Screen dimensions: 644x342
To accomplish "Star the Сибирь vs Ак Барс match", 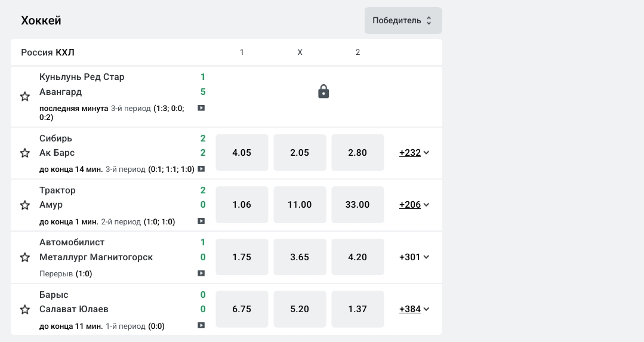I will coord(25,153).
